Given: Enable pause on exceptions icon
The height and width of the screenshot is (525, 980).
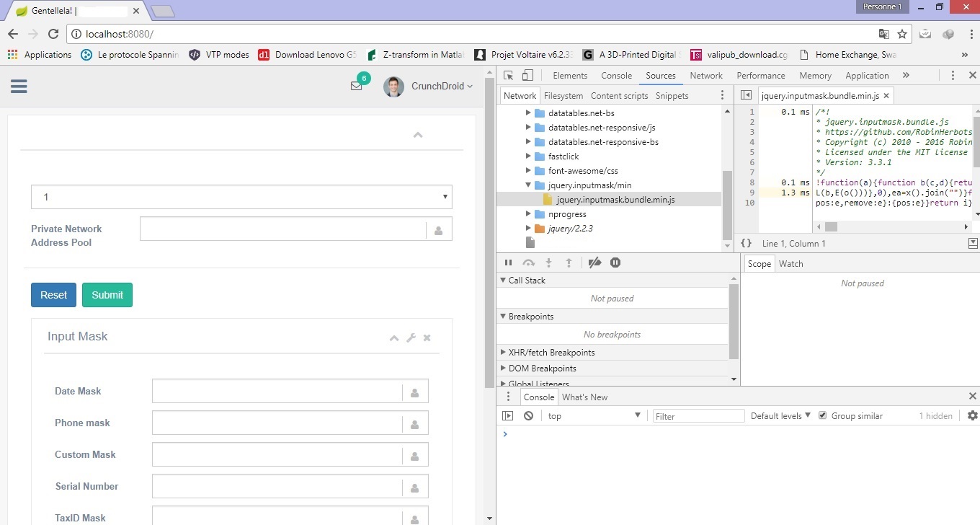Looking at the screenshot, I should pos(615,262).
